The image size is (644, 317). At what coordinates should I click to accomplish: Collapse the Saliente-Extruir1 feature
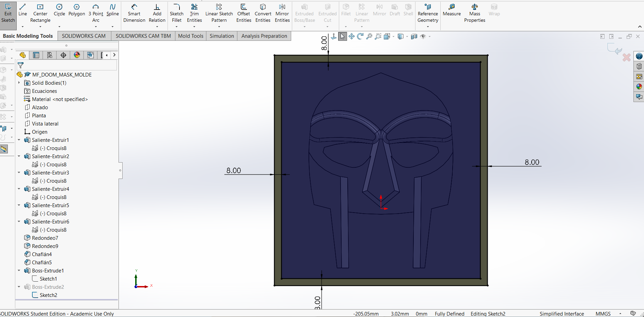[19, 140]
